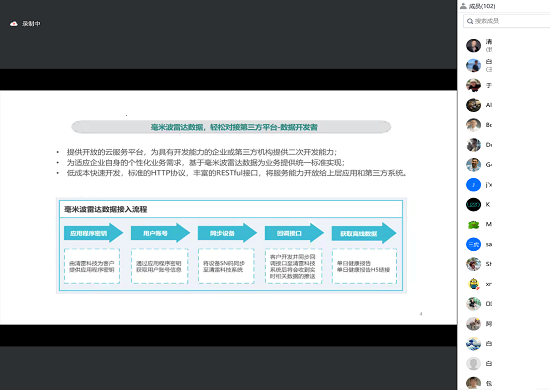Click the slide title banner 毫米波雷达数据
Image resolution: width=550 pixels, height=390 pixels.
coord(231,127)
